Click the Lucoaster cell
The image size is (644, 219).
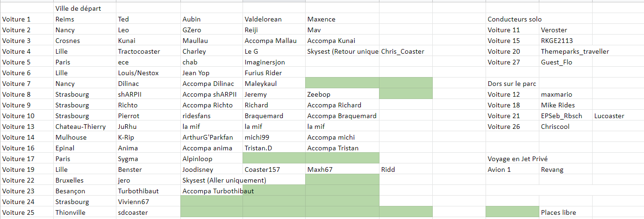(x=609, y=116)
